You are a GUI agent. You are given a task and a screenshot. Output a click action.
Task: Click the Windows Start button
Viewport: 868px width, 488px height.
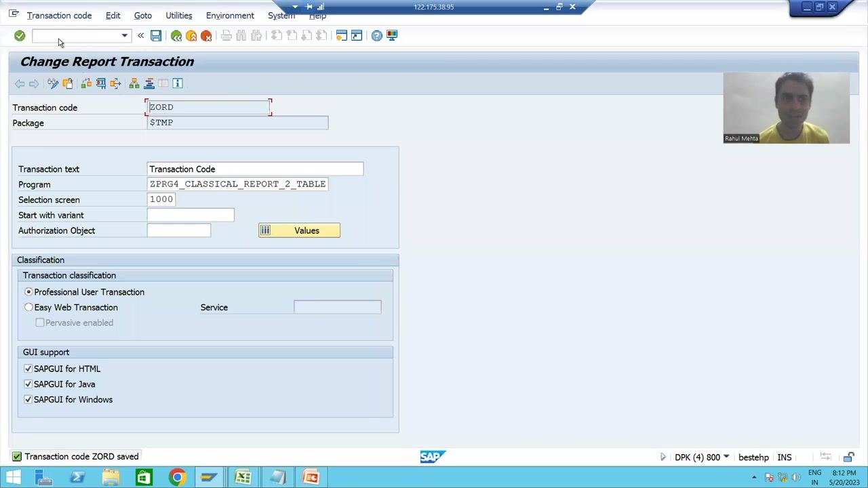point(13,478)
